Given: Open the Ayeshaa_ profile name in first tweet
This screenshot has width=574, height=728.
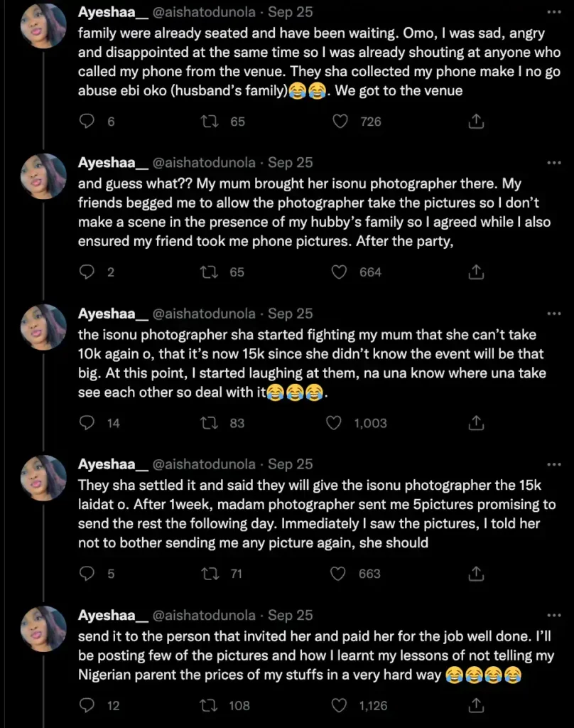Looking at the screenshot, I should click(x=112, y=12).
